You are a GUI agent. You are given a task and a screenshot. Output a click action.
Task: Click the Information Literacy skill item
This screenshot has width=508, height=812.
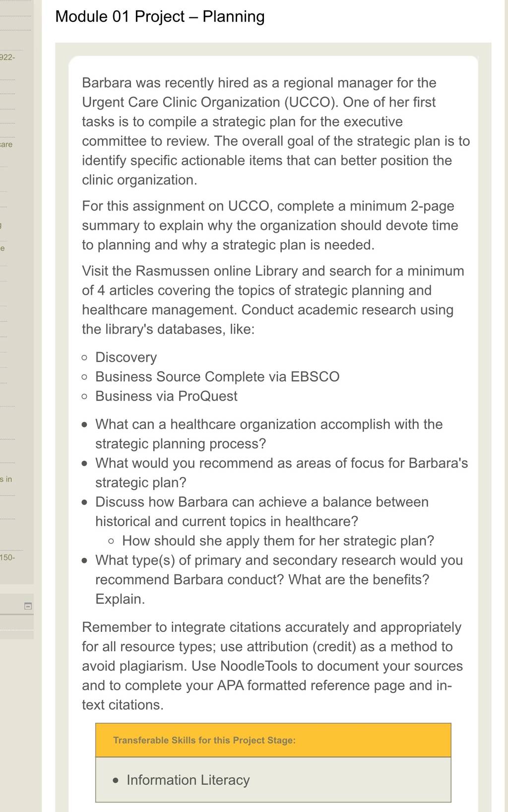(188, 780)
